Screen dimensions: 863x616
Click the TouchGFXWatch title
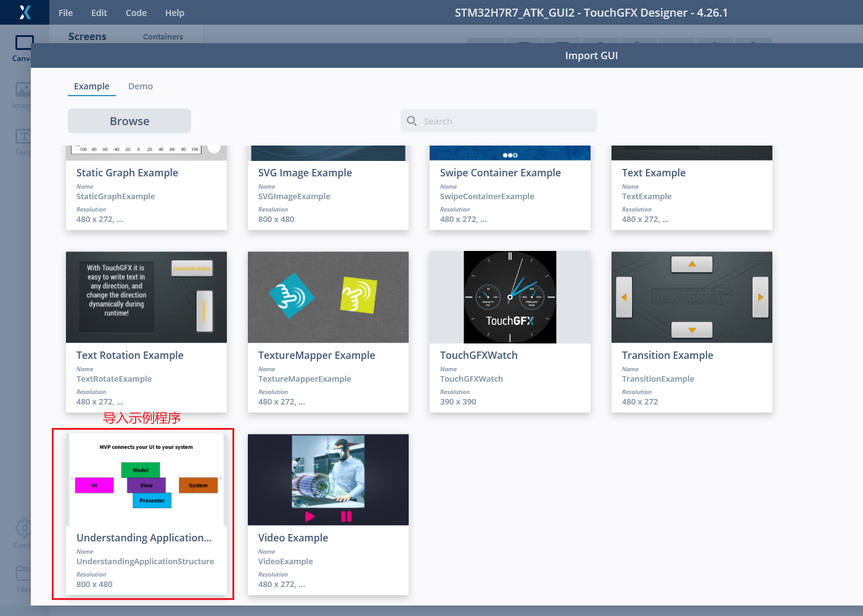pos(479,355)
